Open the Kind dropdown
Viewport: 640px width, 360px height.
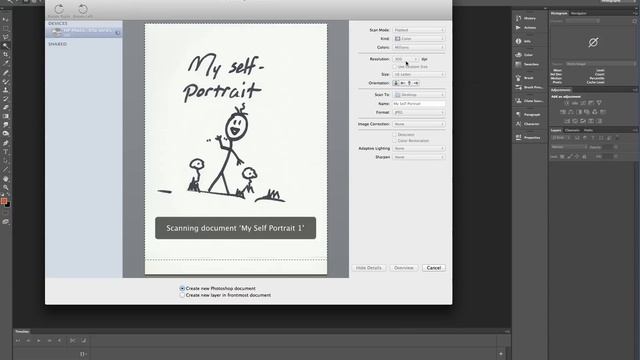pos(419,38)
